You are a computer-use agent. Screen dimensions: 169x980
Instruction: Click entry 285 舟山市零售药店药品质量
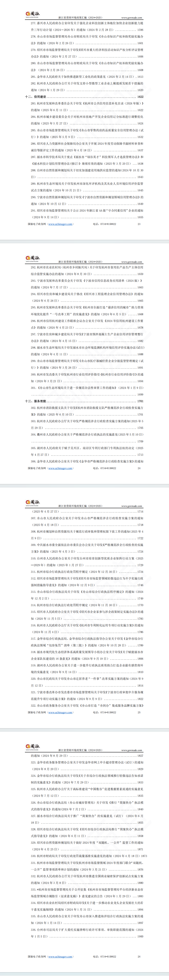(87, 133)
